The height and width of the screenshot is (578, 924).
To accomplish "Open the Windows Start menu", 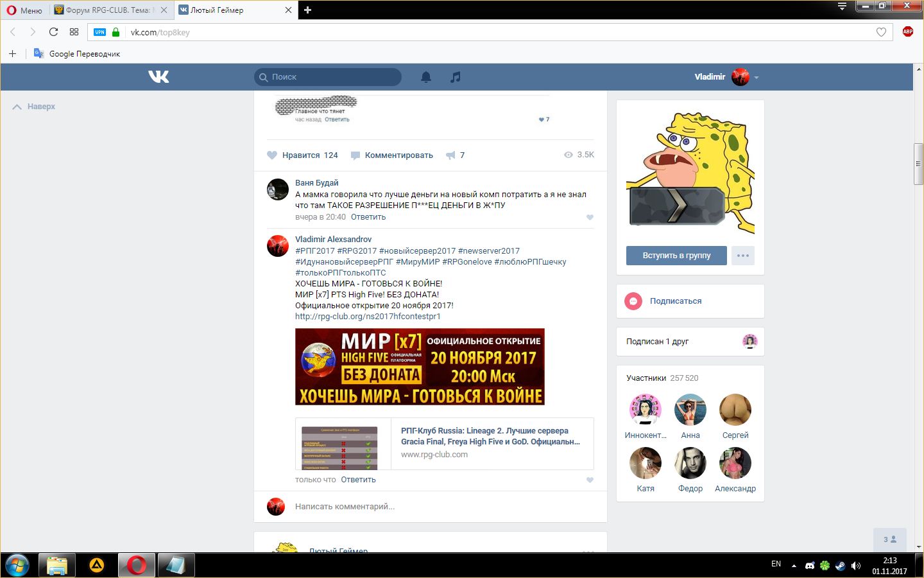I will tap(17, 566).
